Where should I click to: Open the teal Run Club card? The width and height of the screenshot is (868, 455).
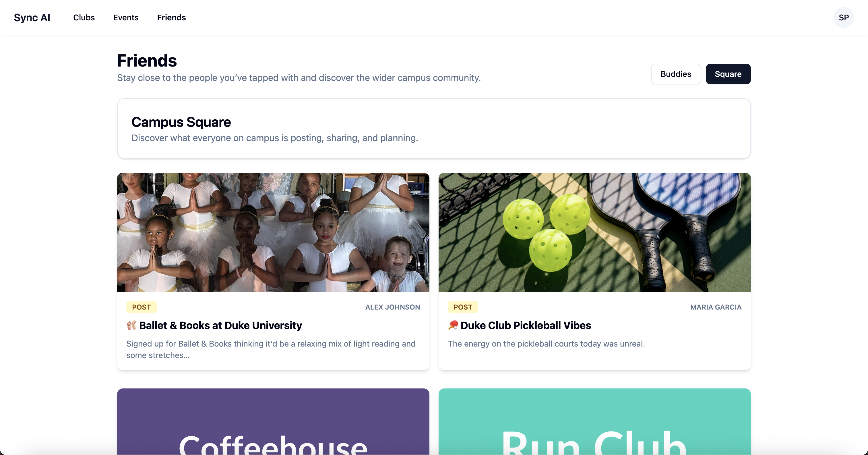click(x=594, y=422)
